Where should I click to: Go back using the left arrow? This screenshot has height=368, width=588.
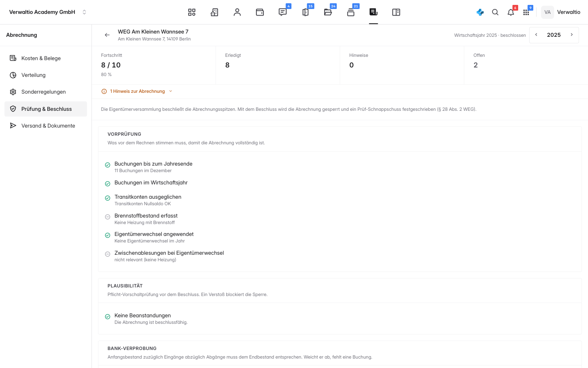pos(107,35)
